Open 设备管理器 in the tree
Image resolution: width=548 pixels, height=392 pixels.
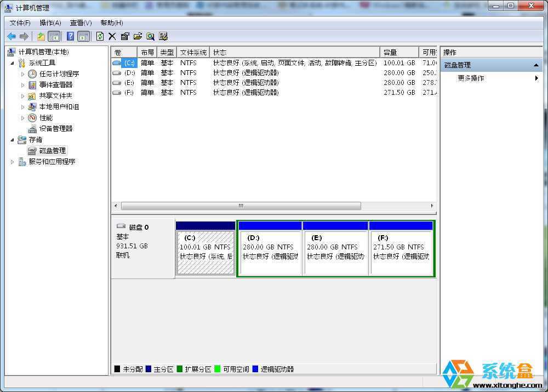pos(55,129)
